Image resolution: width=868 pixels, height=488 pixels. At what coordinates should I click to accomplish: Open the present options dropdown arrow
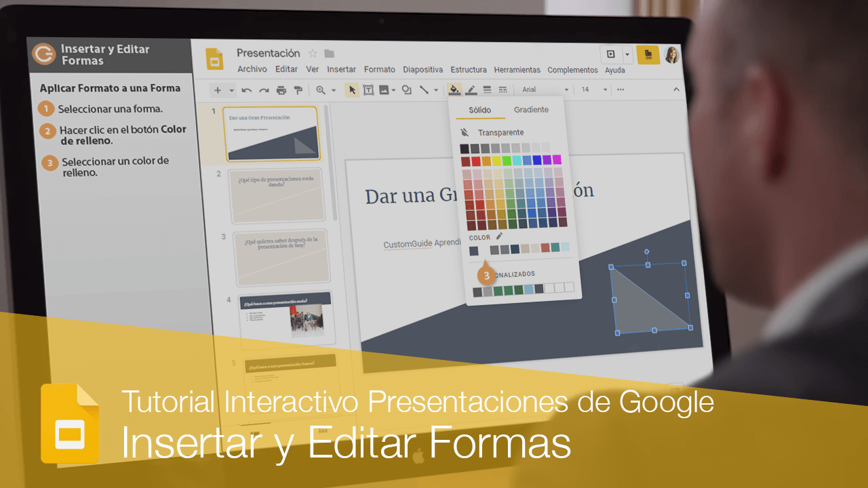coord(627,54)
